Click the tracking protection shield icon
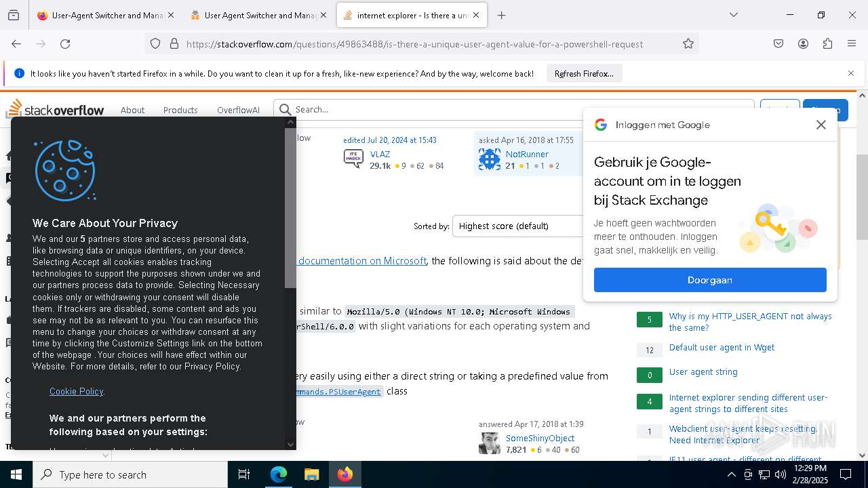The height and width of the screenshot is (488, 868). pos(155,43)
